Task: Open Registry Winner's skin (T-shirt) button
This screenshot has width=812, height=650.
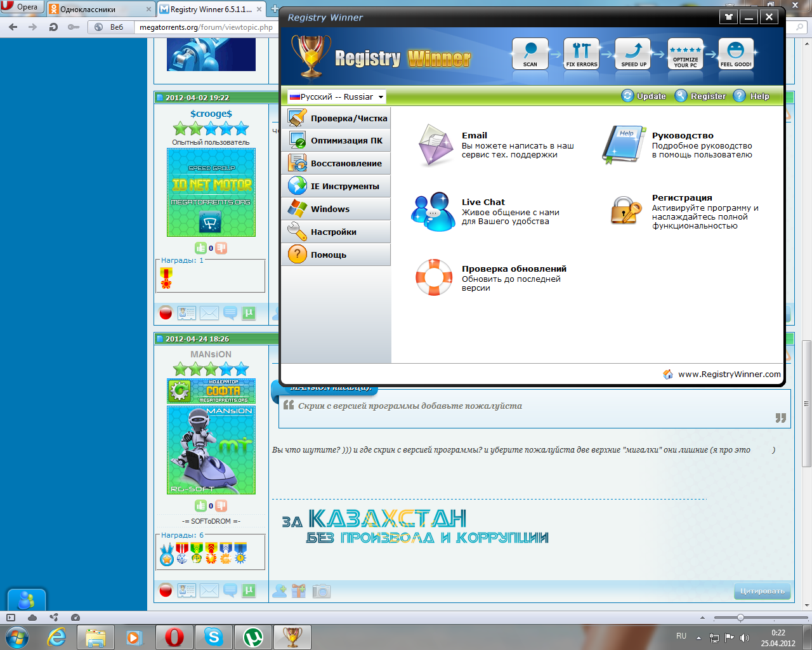Action: (729, 17)
